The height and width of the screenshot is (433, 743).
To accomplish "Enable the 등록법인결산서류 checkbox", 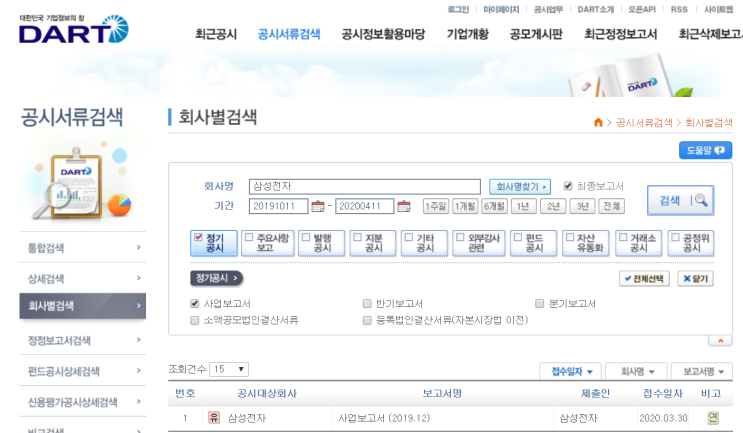I will pyautogui.click(x=367, y=320).
